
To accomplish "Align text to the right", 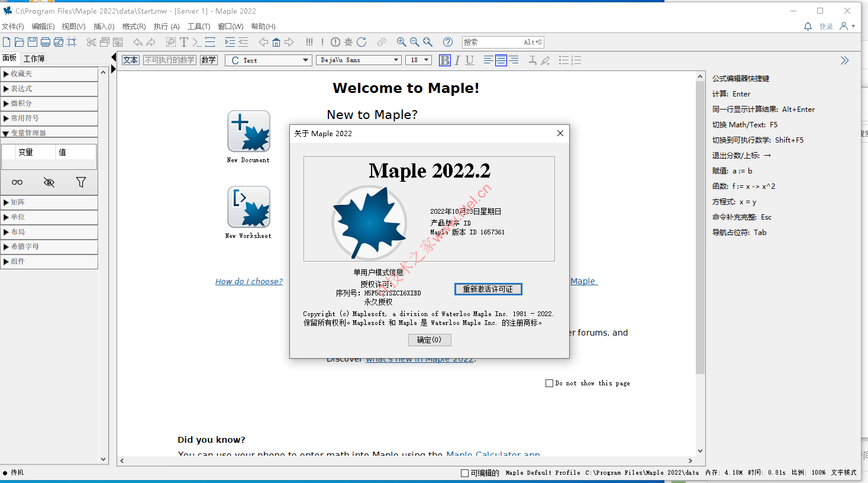I will pyautogui.click(x=514, y=60).
